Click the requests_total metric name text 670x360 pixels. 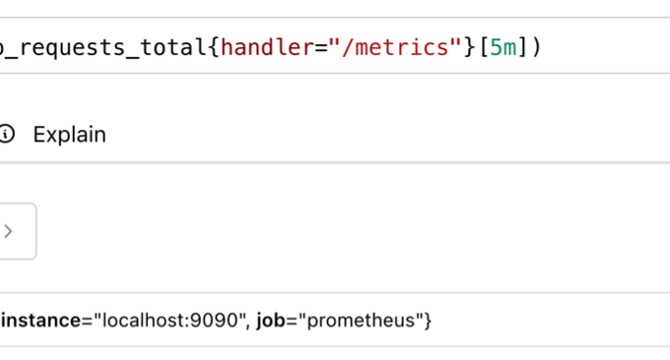click(x=103, y=48)
